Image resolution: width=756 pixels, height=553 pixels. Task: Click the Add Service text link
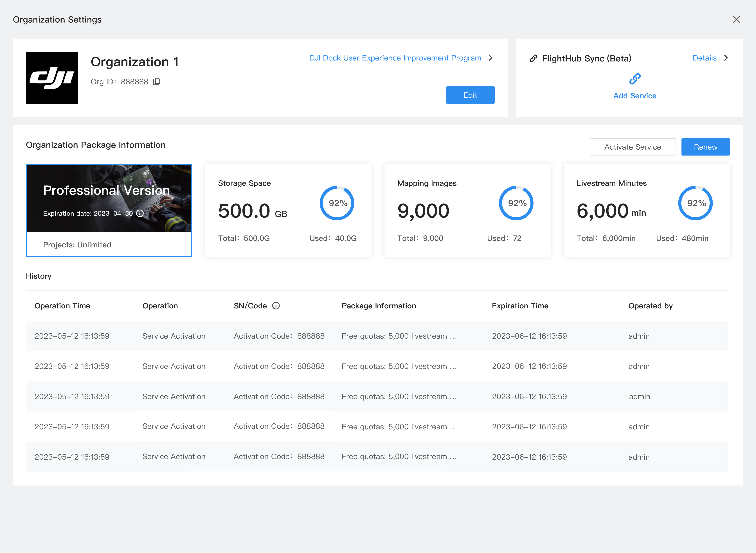pos(634,96)
